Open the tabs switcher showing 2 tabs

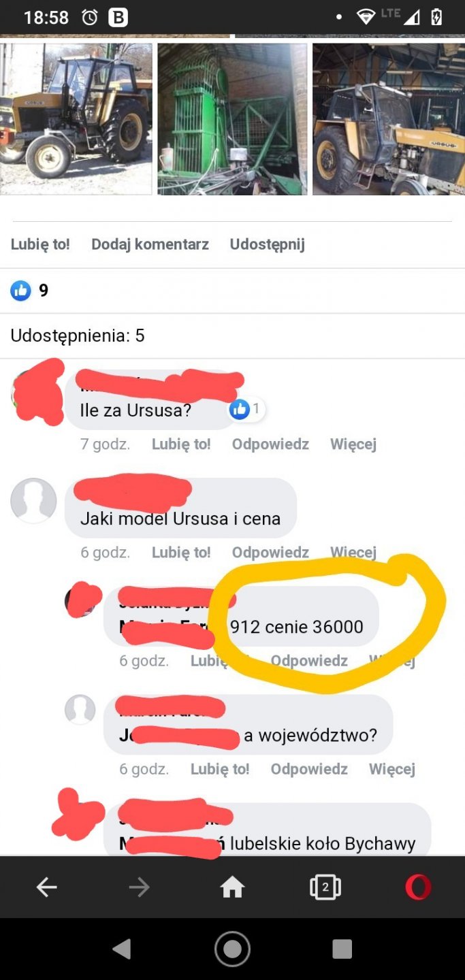pos(325,887)
